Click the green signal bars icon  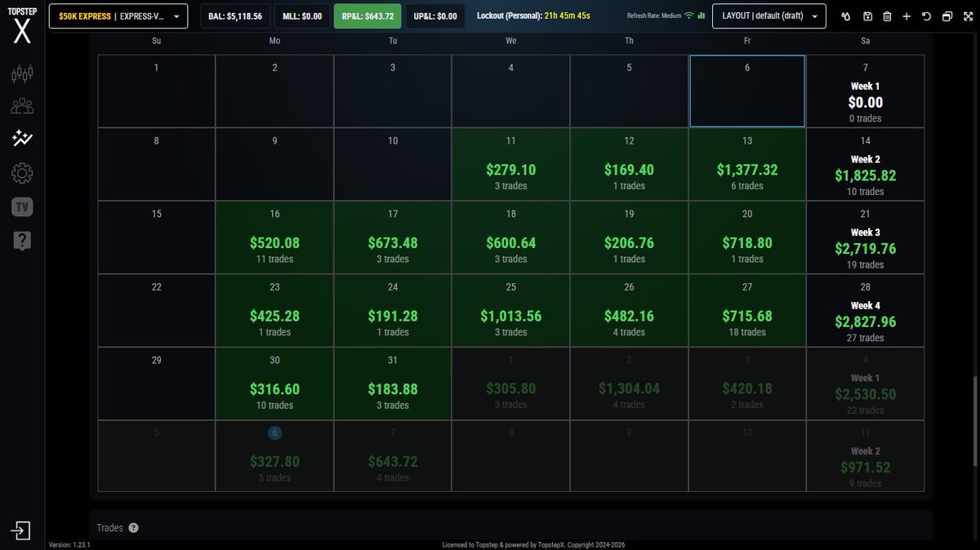tap(701, 16)
